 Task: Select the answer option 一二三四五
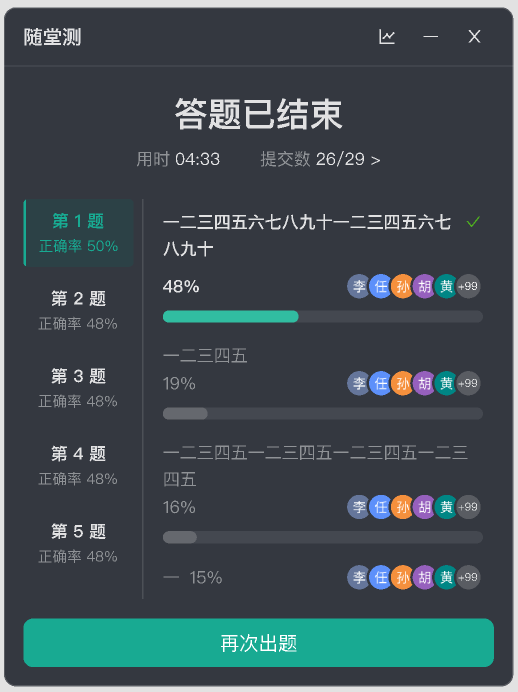click(205, 356)
